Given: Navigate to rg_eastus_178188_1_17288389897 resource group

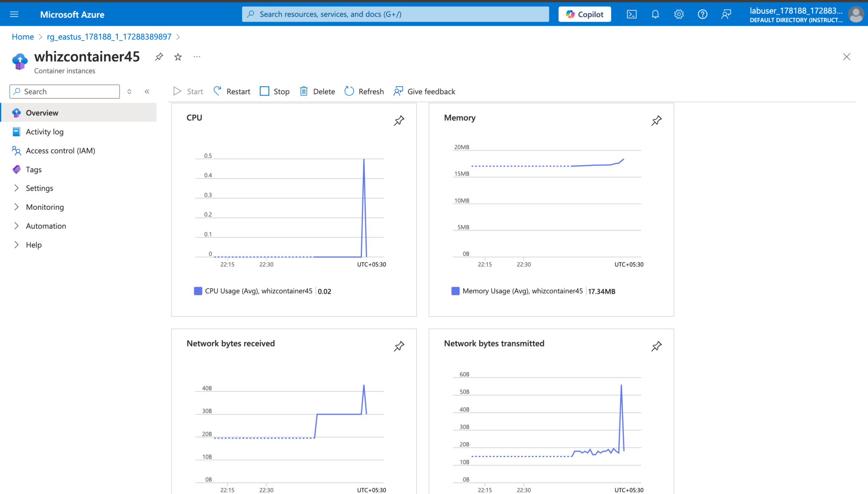Looking at the screenshot, I should tap(108, 36).
